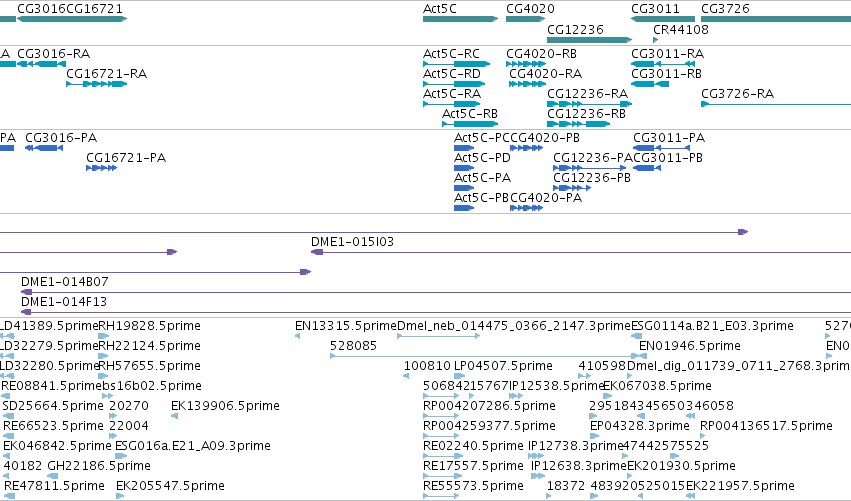Select the CG16721-RA transcript glyph

tap(97, 84)
